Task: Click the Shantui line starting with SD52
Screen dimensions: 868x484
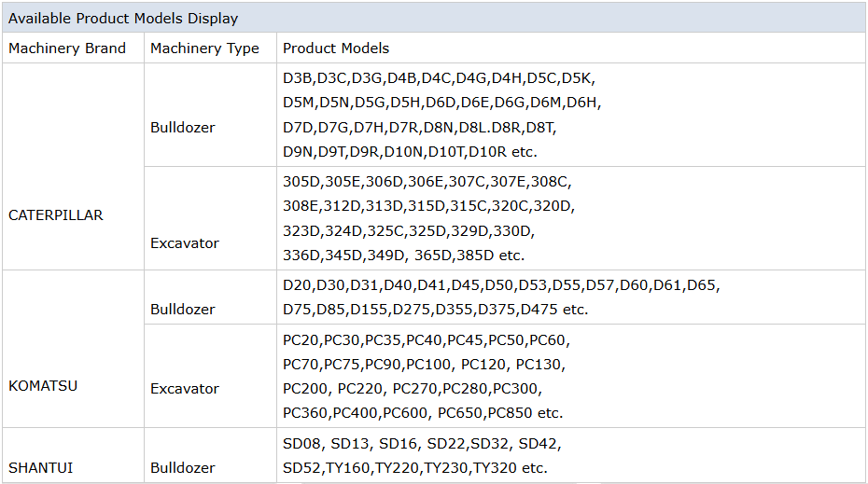Action: (x=415, y=468)
